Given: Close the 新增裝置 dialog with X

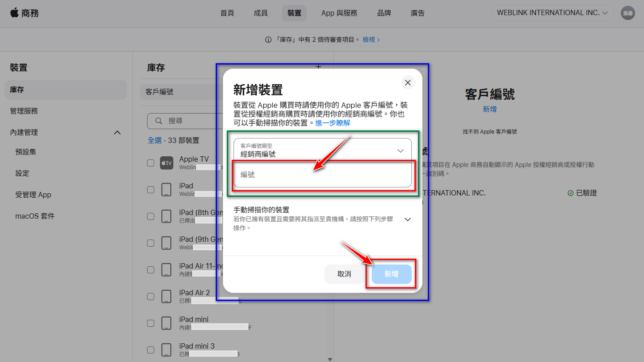Looking at the screenshot, I should pyautogui.click(x=408, y=82).
